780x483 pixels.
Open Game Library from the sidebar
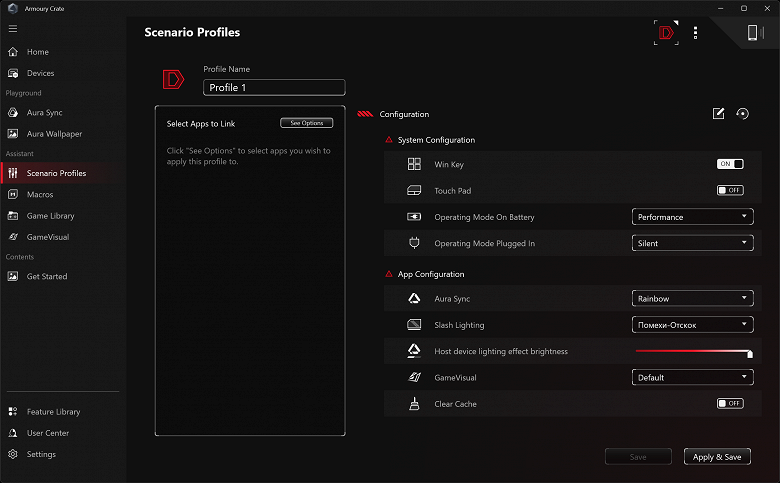pos(50,216)
